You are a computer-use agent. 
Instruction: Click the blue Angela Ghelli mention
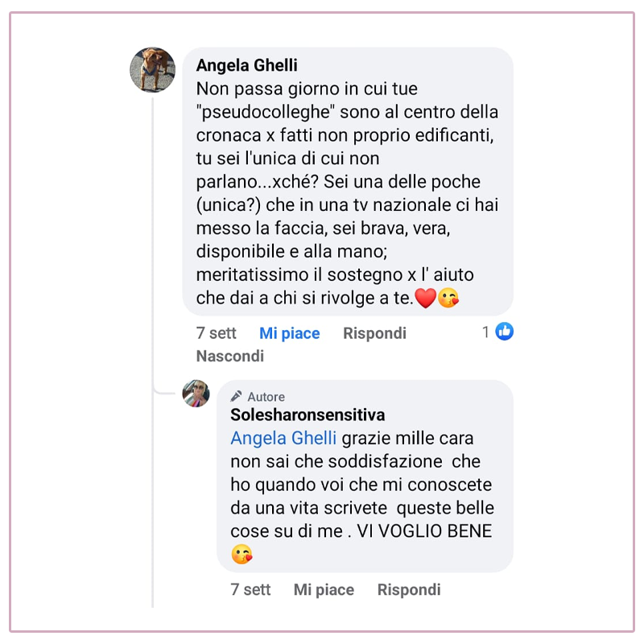283,438
